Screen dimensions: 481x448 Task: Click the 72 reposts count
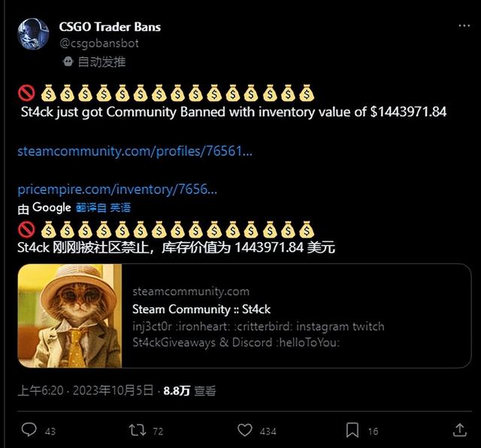(x=158, y=431)
